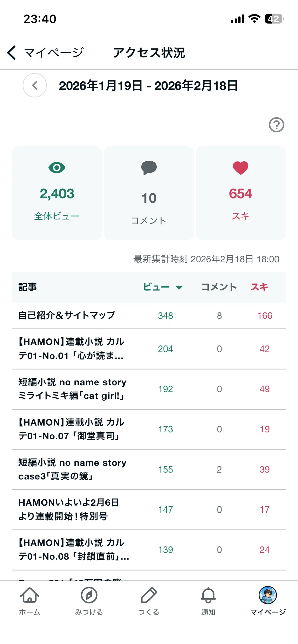Open HAMONいよいよ2月6日 特別号 article
The height and width of the screenshot is (644, 298).
point(149,510)
